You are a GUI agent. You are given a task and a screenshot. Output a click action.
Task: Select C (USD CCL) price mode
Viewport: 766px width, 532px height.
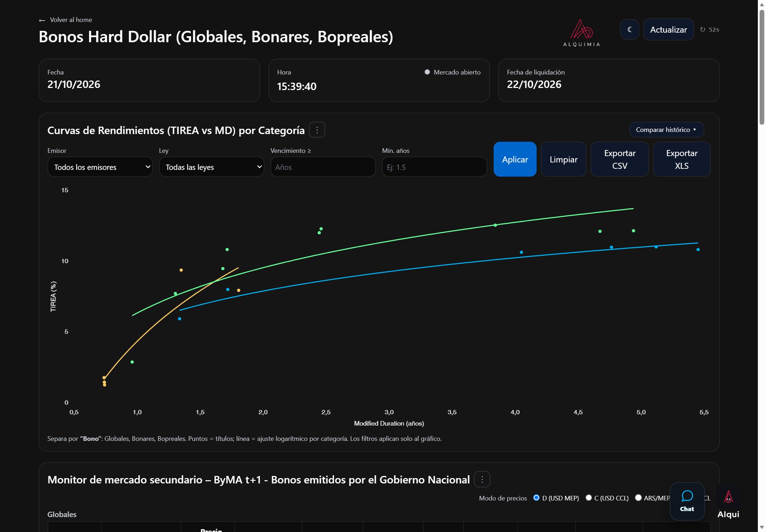588,498
